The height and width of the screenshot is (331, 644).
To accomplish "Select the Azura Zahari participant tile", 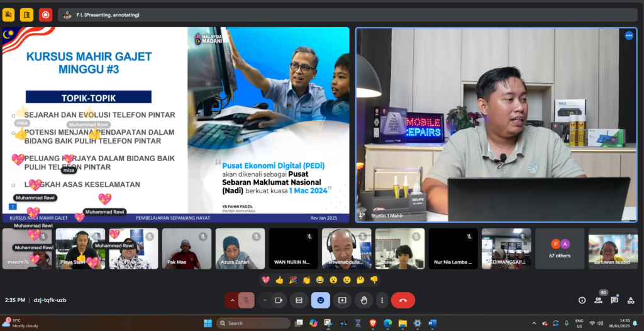I will (240, 249).
